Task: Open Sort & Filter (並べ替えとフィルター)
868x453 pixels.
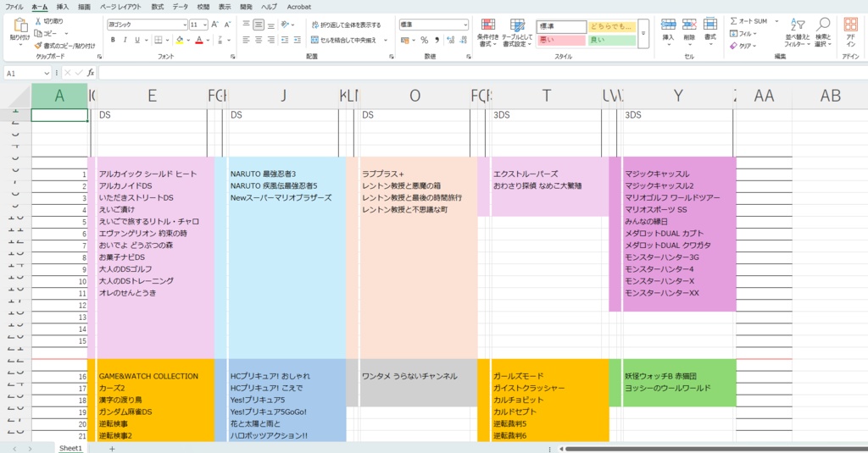Action: pos(797,32)
